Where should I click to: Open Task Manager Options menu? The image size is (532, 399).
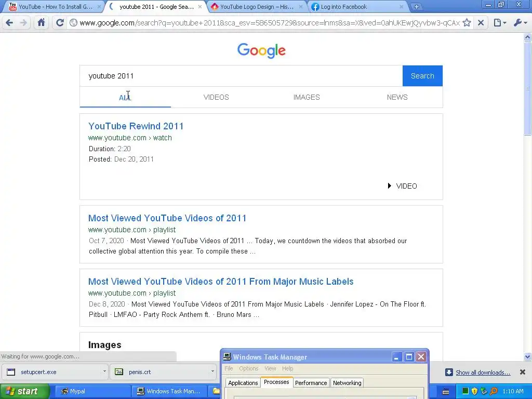tap(248, 368)
